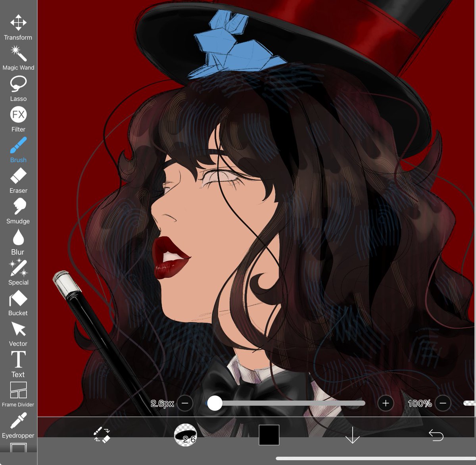This screenshot has width=476, height=465.
Task: Decrease opacity with the 100% minus button
Action: click(443, 404)
